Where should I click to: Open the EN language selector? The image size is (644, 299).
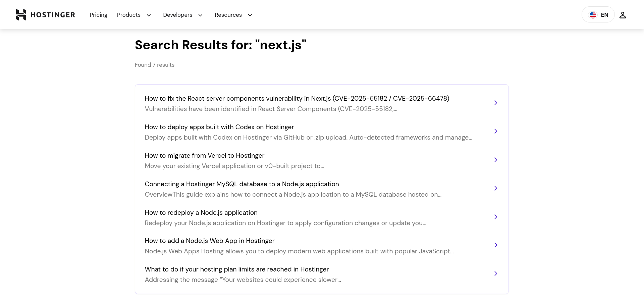click(598, 15)
